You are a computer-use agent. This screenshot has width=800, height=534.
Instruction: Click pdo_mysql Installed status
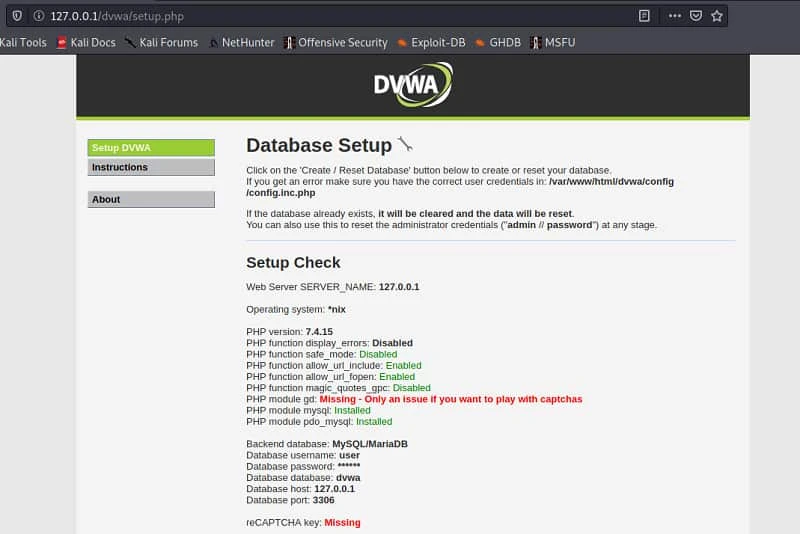click(x=373, y=421)
